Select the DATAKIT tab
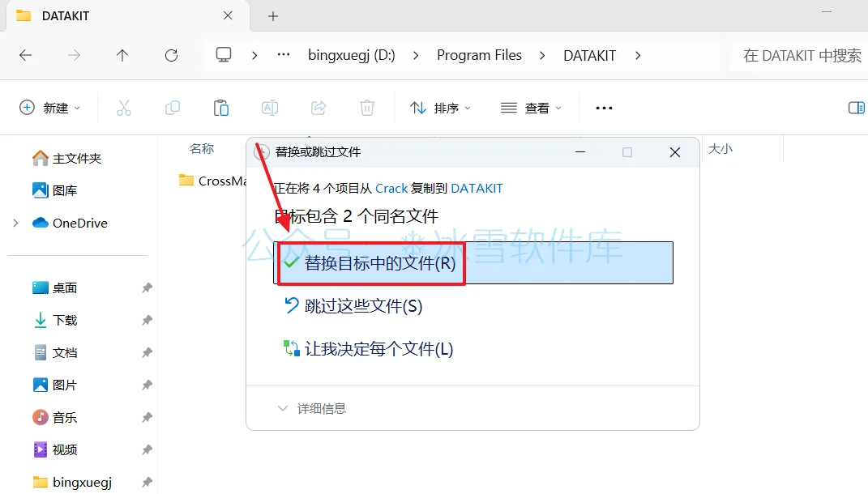 pyautogui.click(x=127, y=16)
